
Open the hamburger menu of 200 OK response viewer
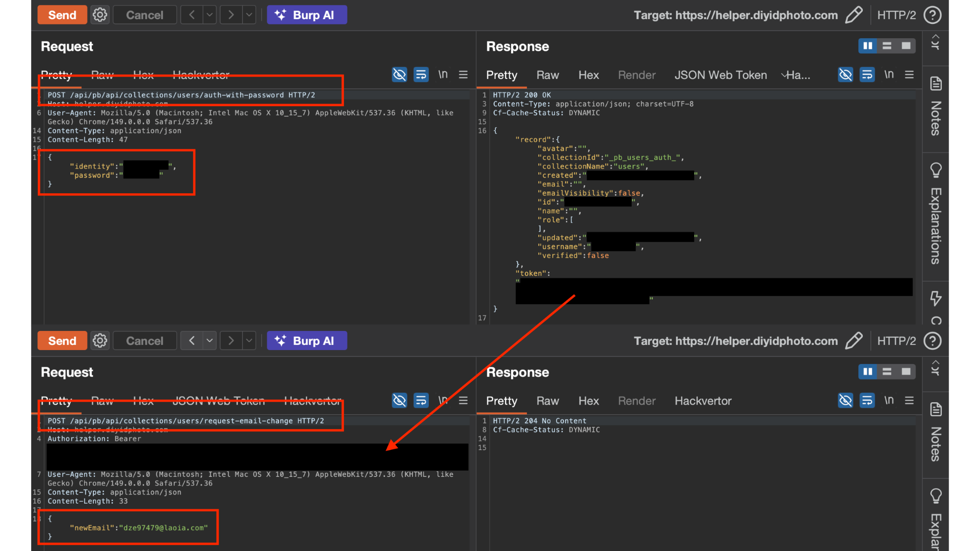point(909,75)
